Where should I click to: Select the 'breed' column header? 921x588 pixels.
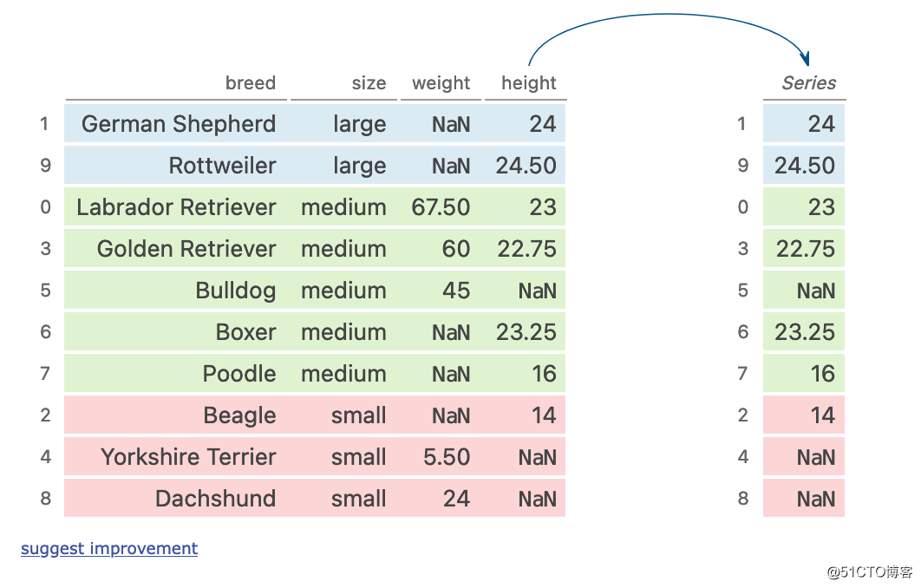[x=250, y=83]
